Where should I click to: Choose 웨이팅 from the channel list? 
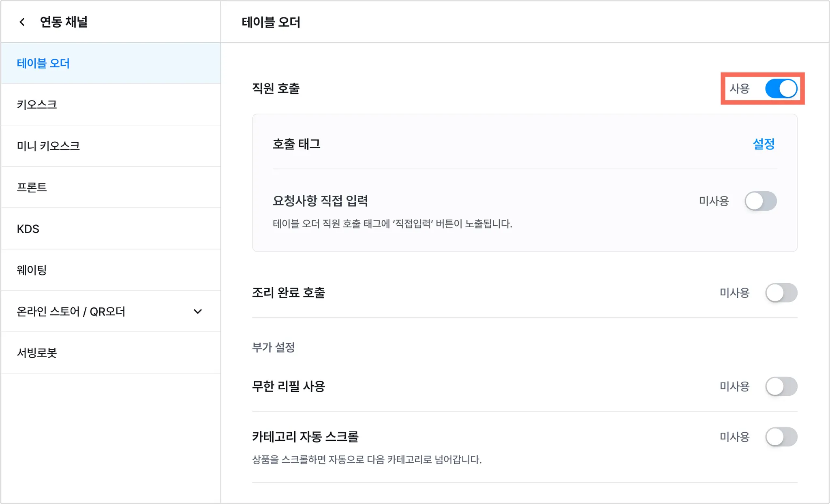click(x=32, y=270)
